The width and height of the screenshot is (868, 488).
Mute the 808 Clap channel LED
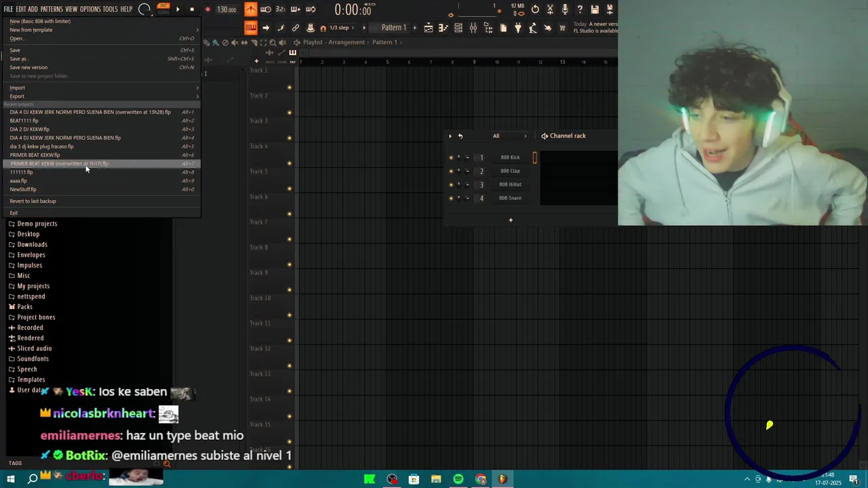click(x=451, y=171)
